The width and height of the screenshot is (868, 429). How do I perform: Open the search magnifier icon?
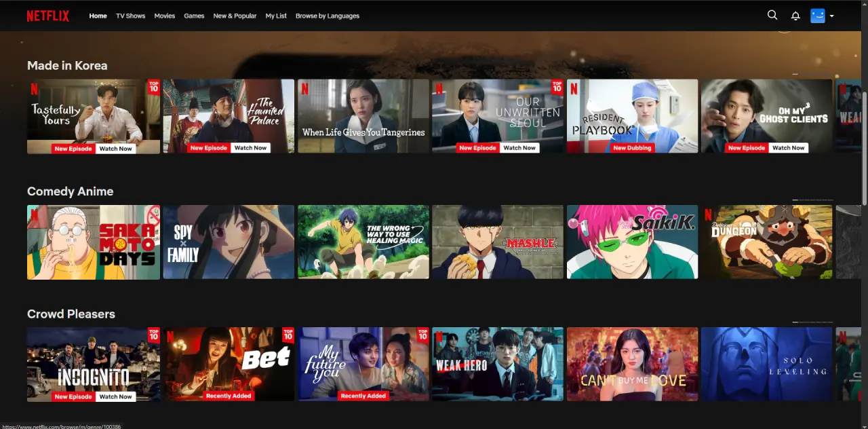772,15
